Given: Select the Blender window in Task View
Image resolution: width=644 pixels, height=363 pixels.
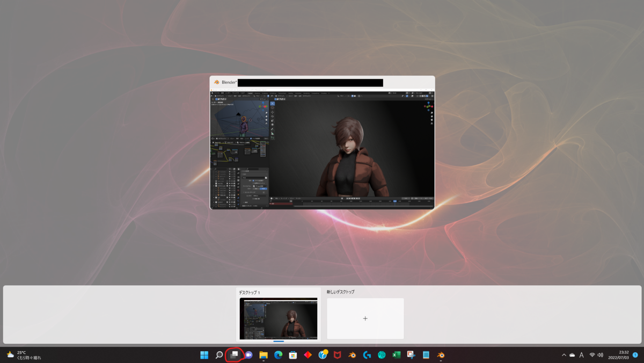Looking at the screenshot, I should [x=322, y=142].
